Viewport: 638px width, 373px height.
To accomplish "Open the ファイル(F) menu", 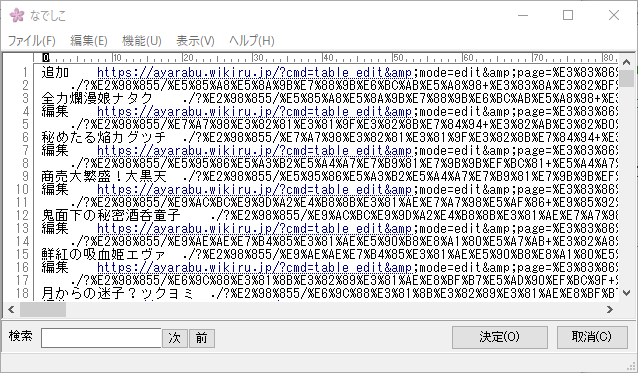I will (x=31, y=41).
